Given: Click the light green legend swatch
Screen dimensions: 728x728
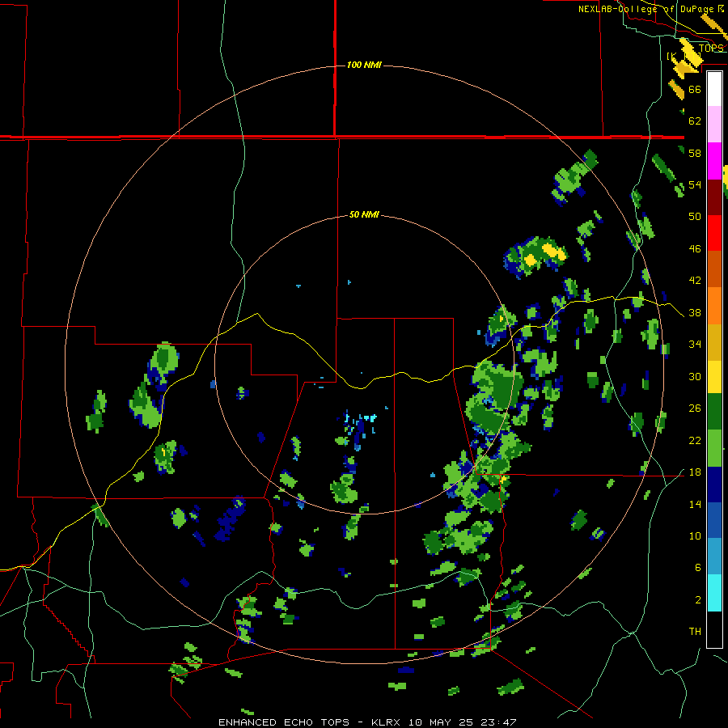Looking at the screenshot, I should 714,448.
